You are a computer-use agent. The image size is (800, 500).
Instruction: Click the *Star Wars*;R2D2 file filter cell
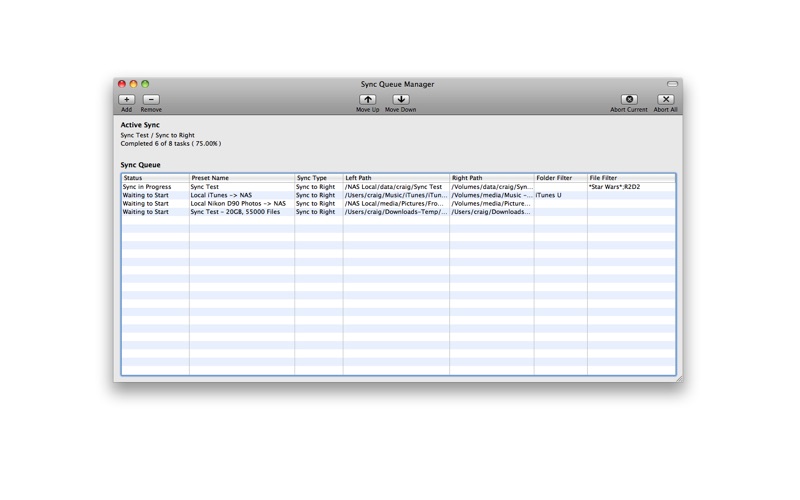(x=614, y=187)
